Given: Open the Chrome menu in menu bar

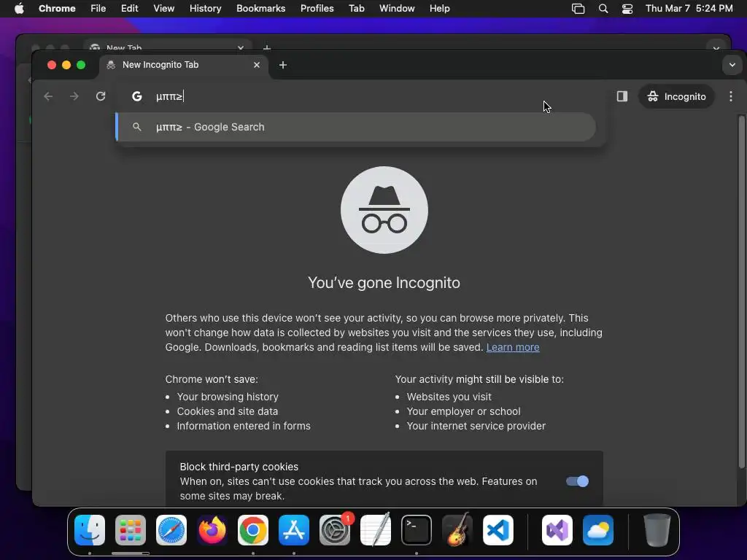Looking at the screenshot, I should coord(57,9).
